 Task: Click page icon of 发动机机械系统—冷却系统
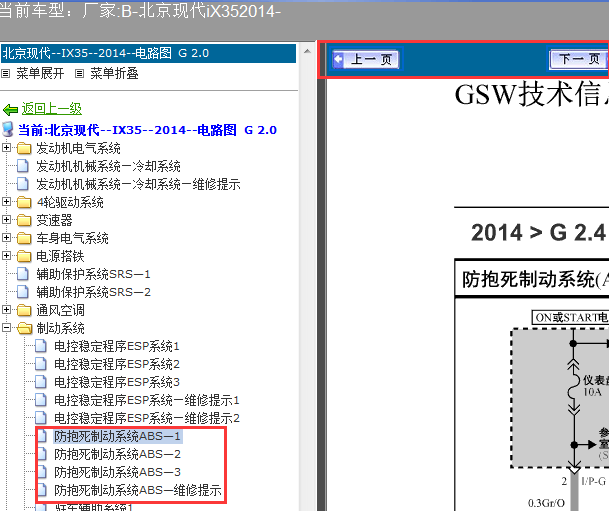[x=23, y=166]
